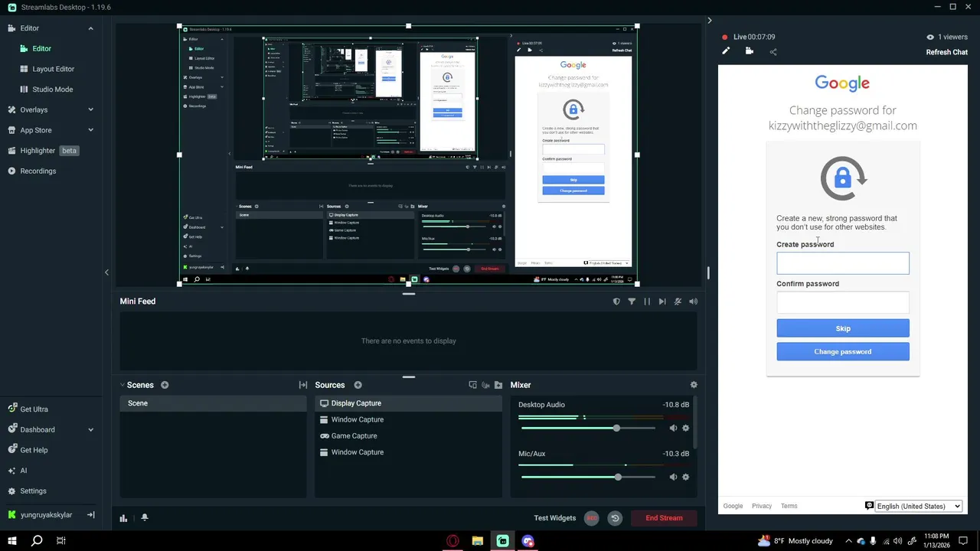The image size is (980, 551).
Task: Click the Test Widgets button
Action: click(554, 518)
